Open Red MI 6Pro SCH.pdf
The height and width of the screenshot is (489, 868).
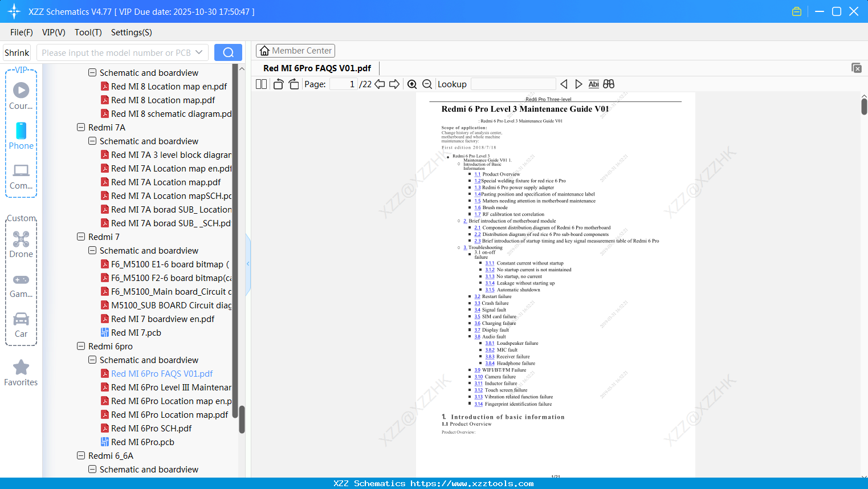[x=146, y=429]
